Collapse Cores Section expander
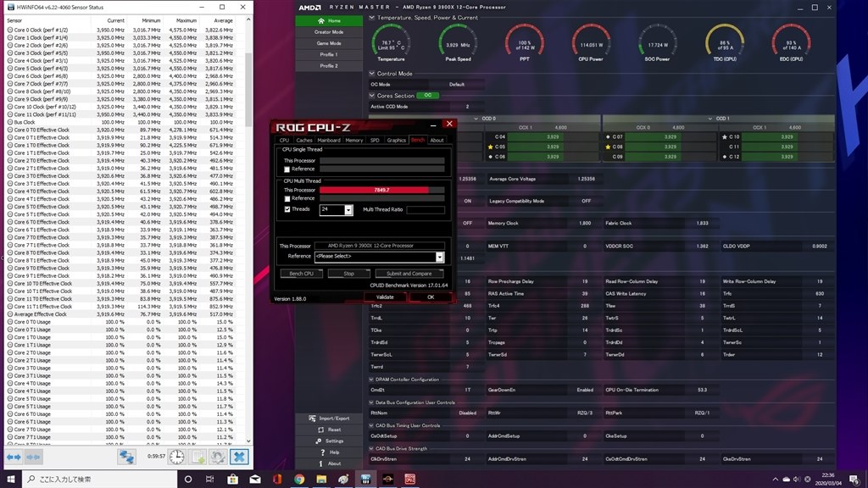The height and width of the screenshot is (488, 868). pyautogui.click(x=372, y=95)
